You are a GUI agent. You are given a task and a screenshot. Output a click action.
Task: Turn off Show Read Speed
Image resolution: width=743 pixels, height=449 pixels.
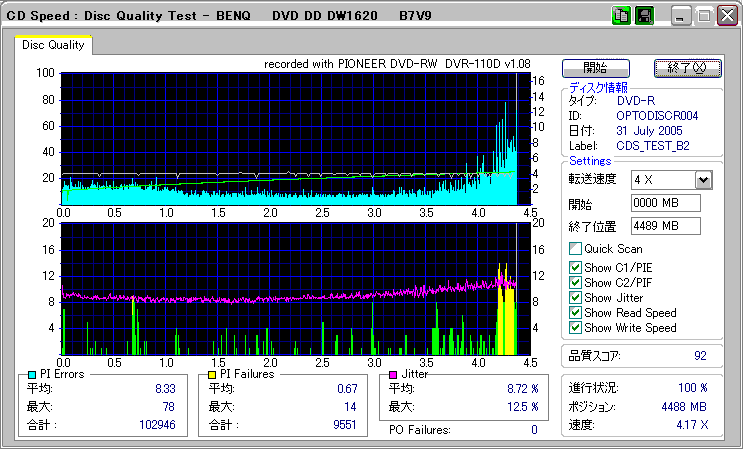(x=575, y=312)
